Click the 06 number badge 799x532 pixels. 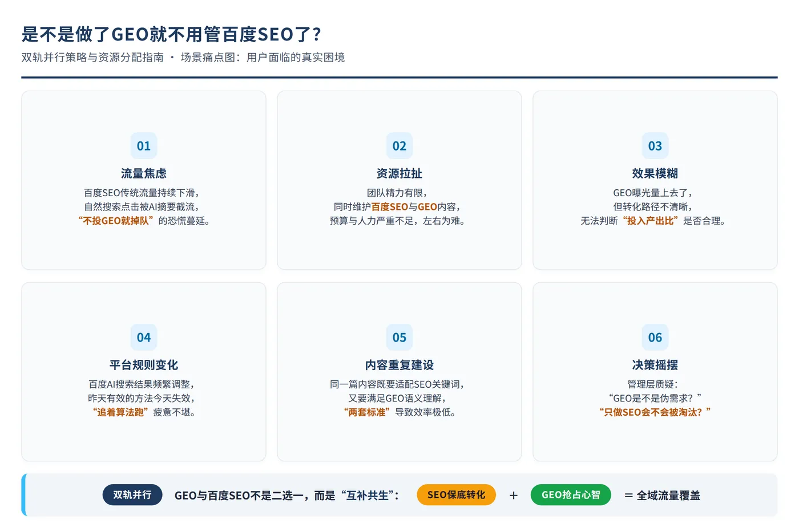pyautogui.click(x=655, y=338)
